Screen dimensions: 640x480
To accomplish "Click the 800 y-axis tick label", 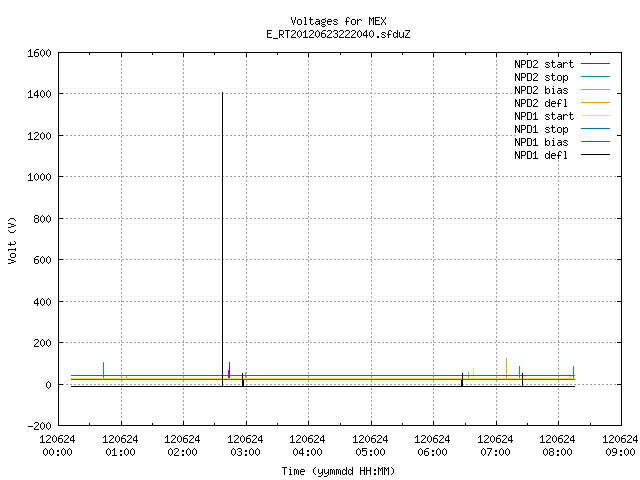I will coord(42,219).
